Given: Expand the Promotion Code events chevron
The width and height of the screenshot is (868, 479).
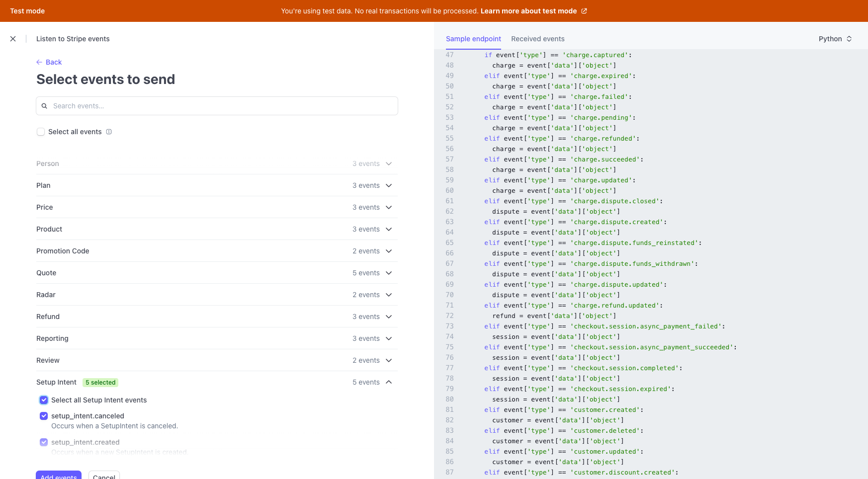Looking at the screenshot, I should coord(389,251).
